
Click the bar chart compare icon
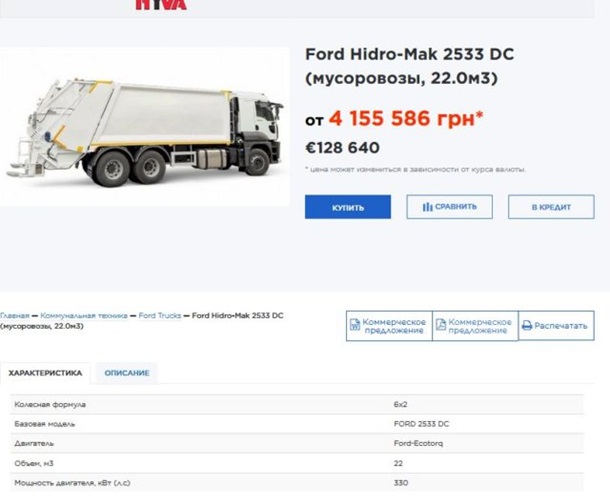click(427, 207)
